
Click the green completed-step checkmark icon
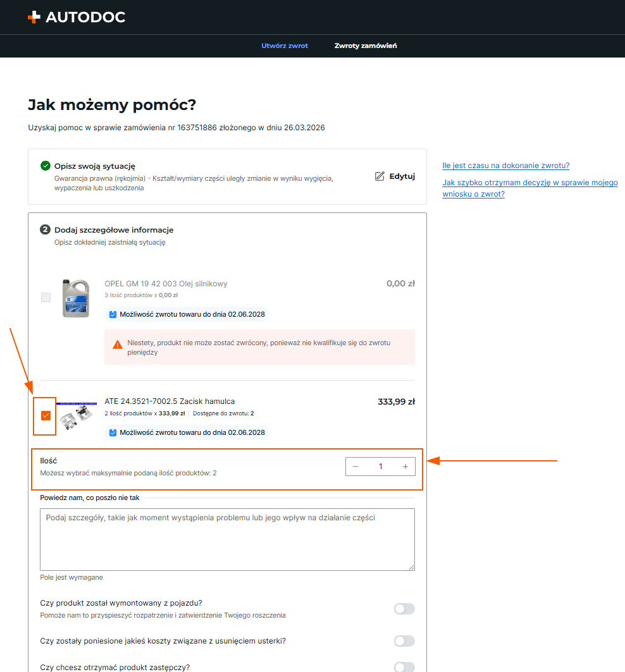click(x=45, y=166)
